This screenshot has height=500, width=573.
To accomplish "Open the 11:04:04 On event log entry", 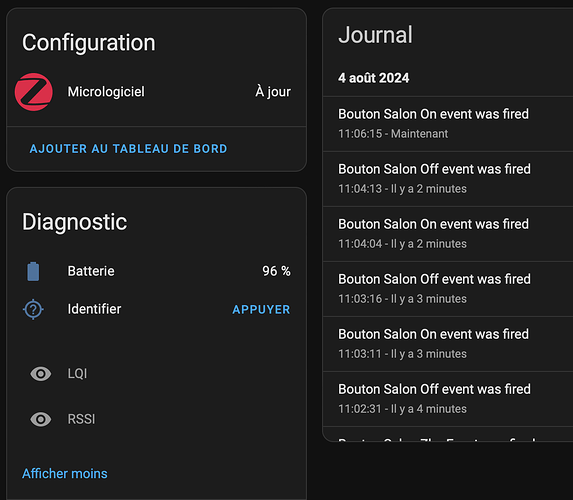I will [448, 234].
